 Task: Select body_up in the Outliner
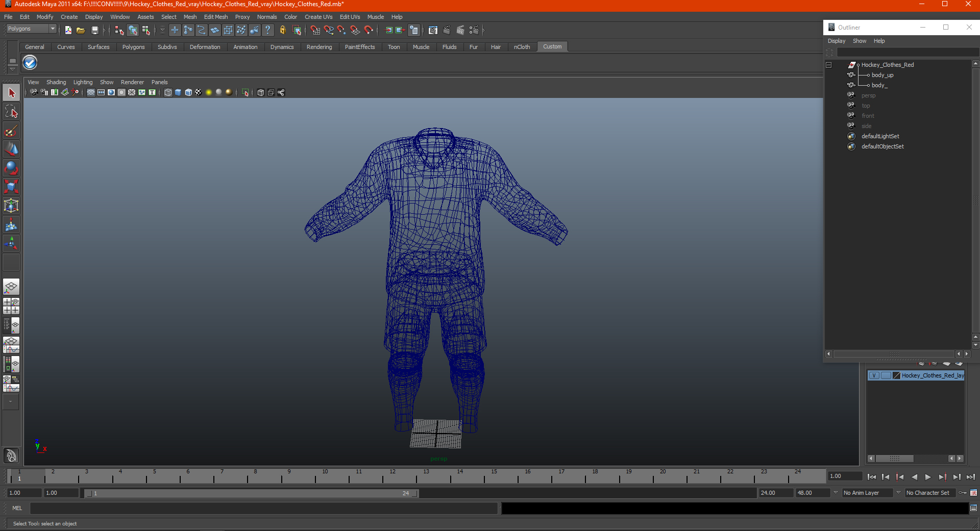point(883,75)
